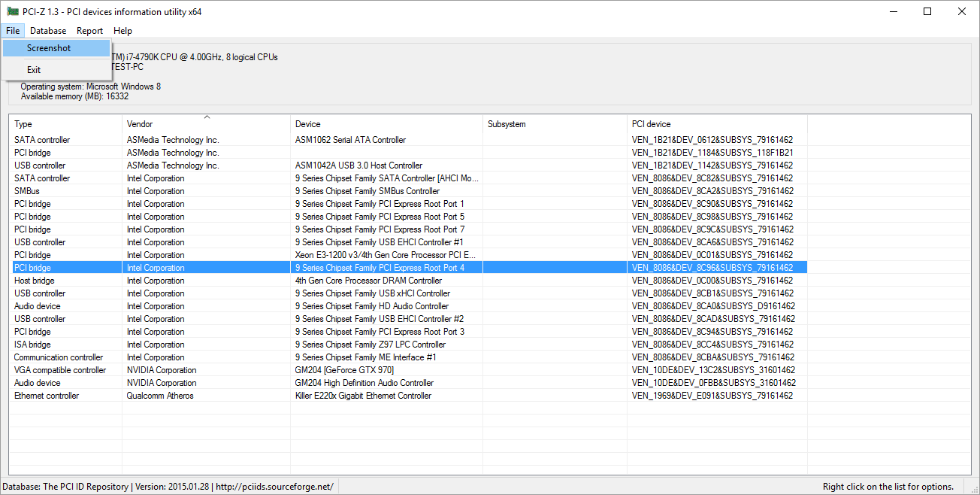Click the VEN_1B21&DEV_1142&SUBSYS_79161462 cell

712,166
